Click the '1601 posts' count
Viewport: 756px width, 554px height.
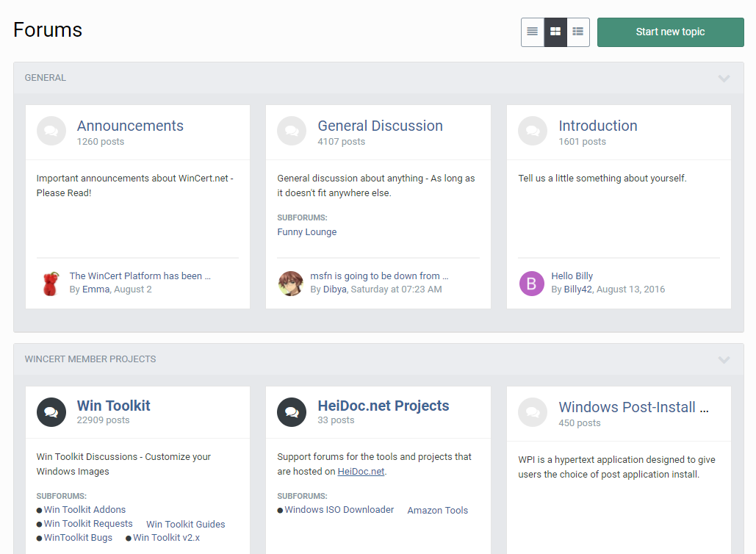point(582,142)
